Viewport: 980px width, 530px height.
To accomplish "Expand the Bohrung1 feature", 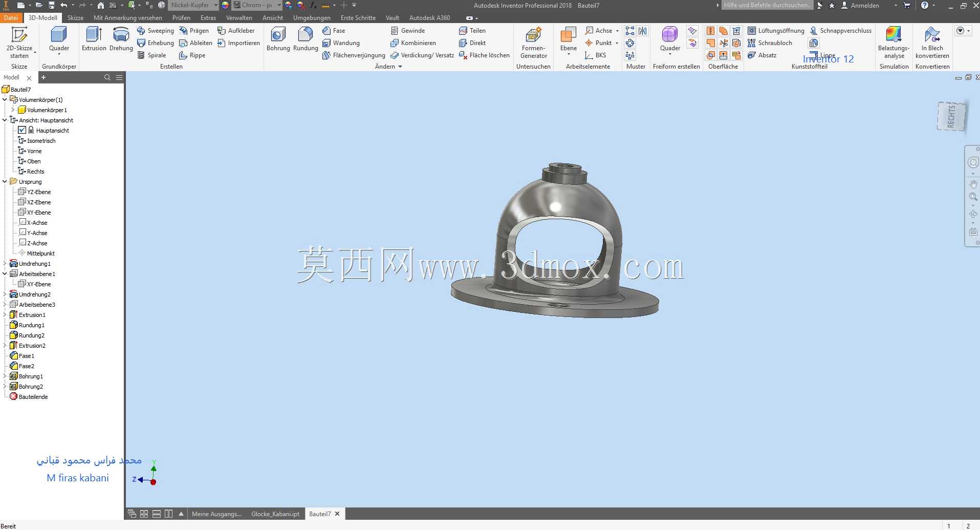I will tap(5, 376).
